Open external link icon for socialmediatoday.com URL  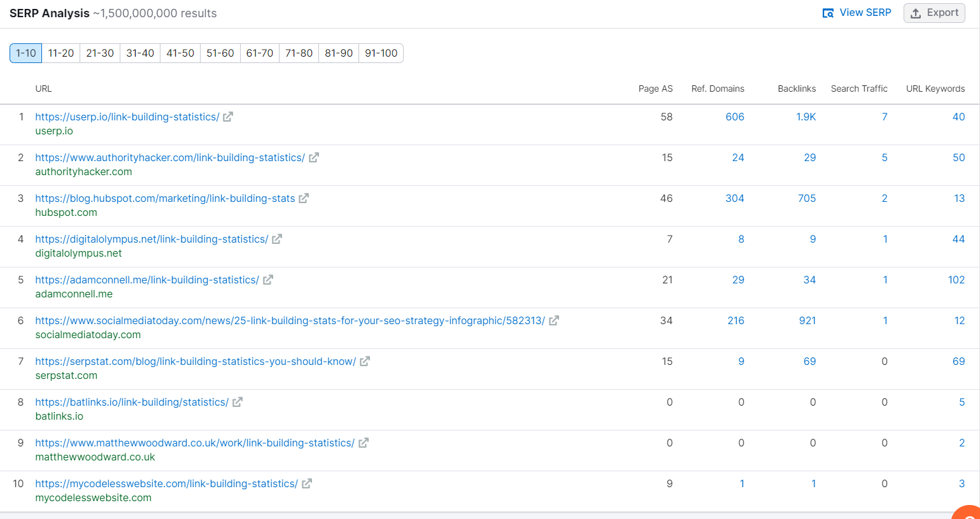tap(554, 320)
